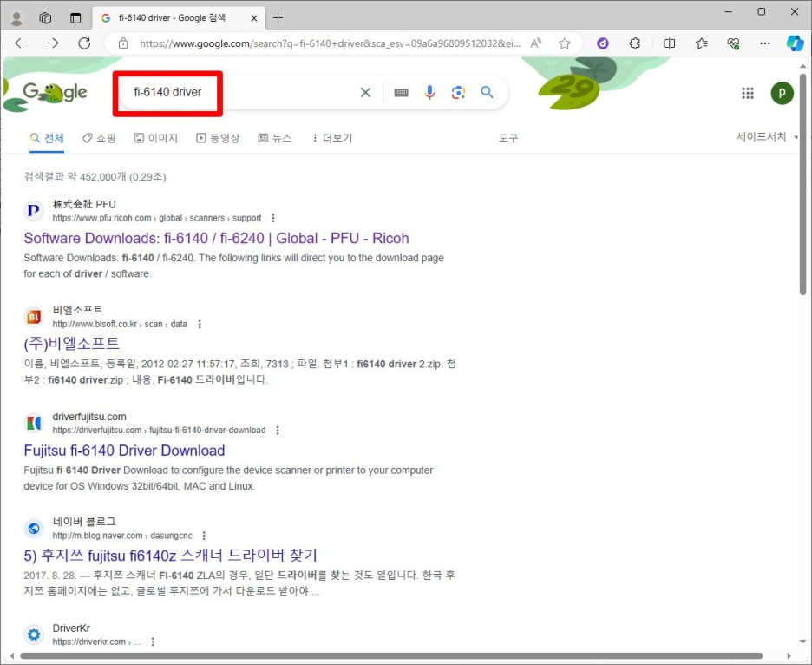Image resolution: width=812 pixels, height=665 pixels.
Task: Click the browser forward arrow
Action: 53,43
